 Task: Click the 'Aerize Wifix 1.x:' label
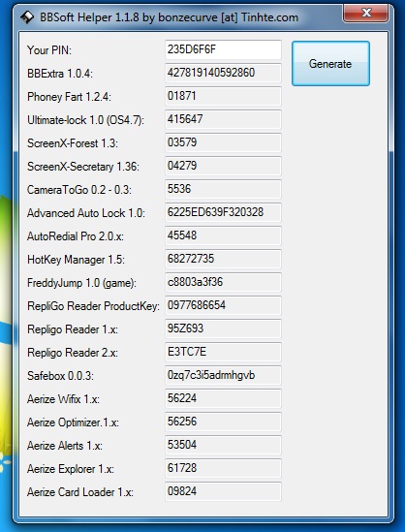(63, 399)
